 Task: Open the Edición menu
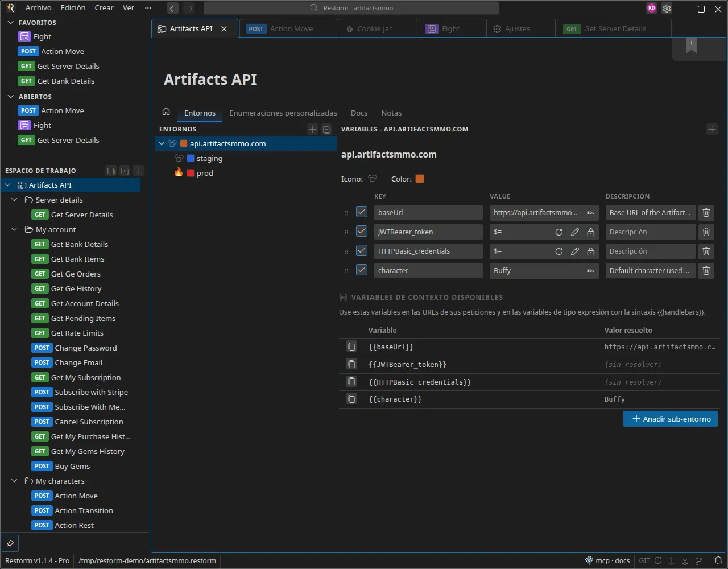click(73, 8)
